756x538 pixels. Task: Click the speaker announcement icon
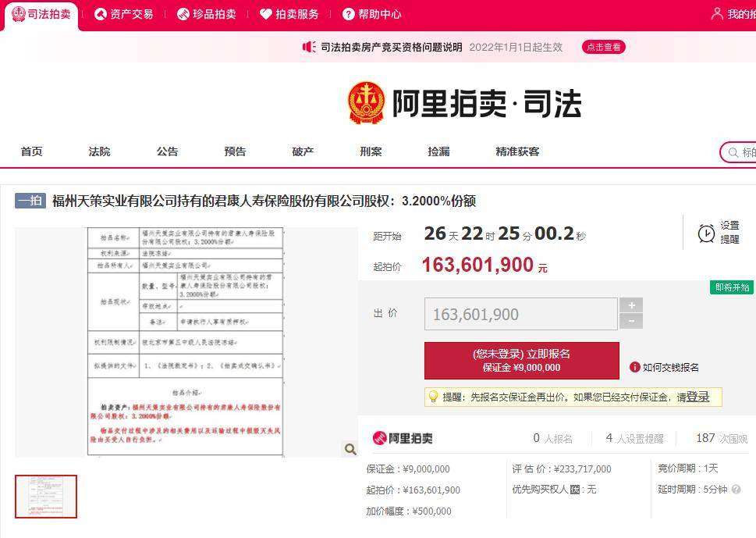click(309, 47)
